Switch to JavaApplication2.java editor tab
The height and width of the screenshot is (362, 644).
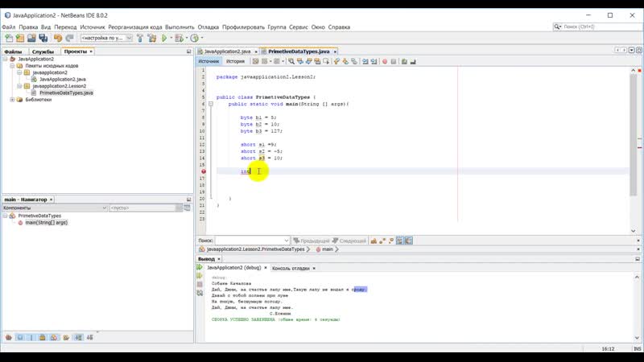pos(227,51)
